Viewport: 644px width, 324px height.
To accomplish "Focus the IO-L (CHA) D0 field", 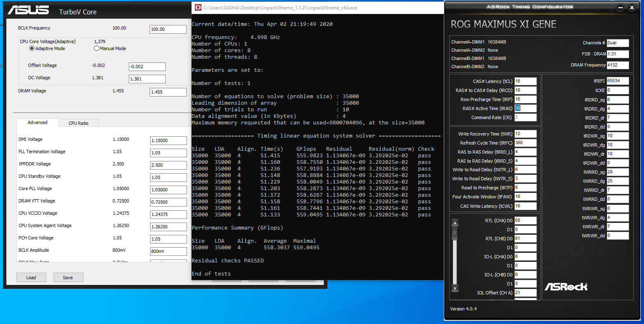I will (x=525, y=257).
